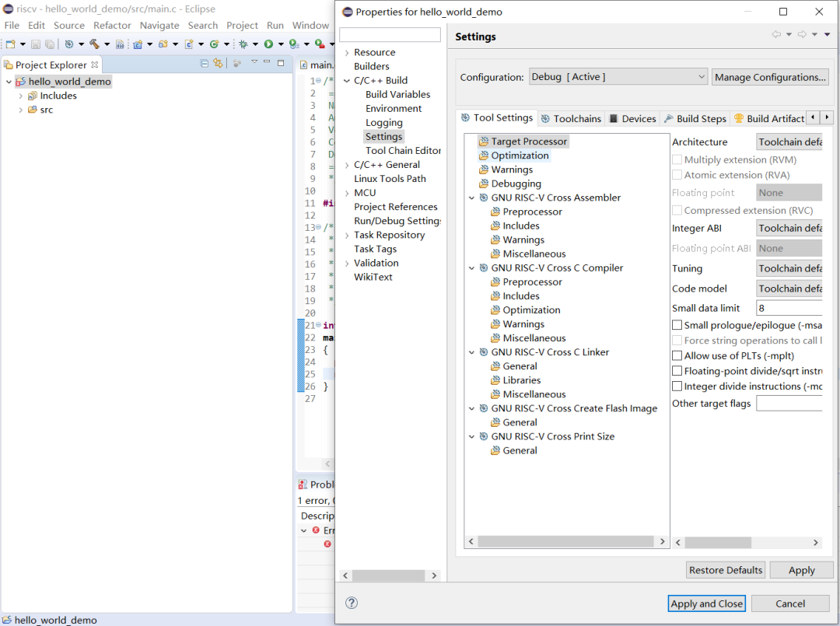Click the Other target flags field
840x626 pixels.
tap(789, 404)
